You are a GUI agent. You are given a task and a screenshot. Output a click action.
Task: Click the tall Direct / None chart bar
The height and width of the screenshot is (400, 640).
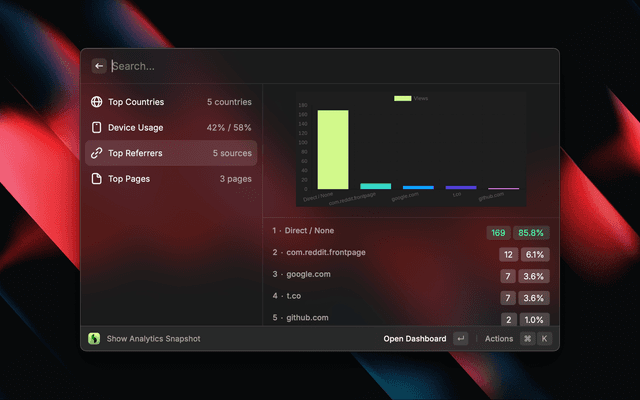click(x=333, y=149)
